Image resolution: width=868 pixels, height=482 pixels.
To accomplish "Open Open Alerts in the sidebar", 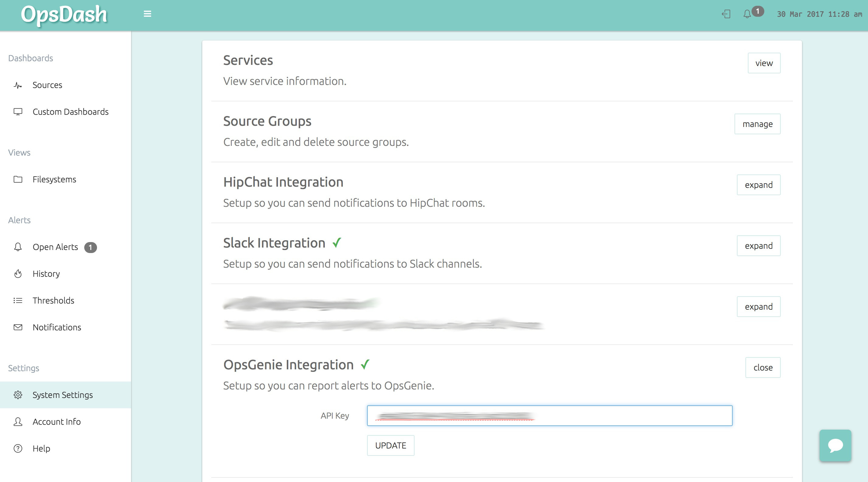I will point(55,247).
